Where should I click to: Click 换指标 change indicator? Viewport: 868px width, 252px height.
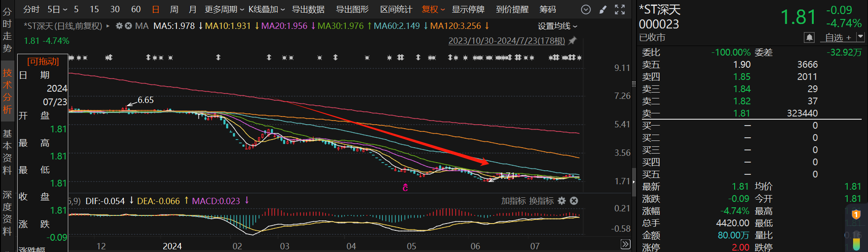click(541, 201)
